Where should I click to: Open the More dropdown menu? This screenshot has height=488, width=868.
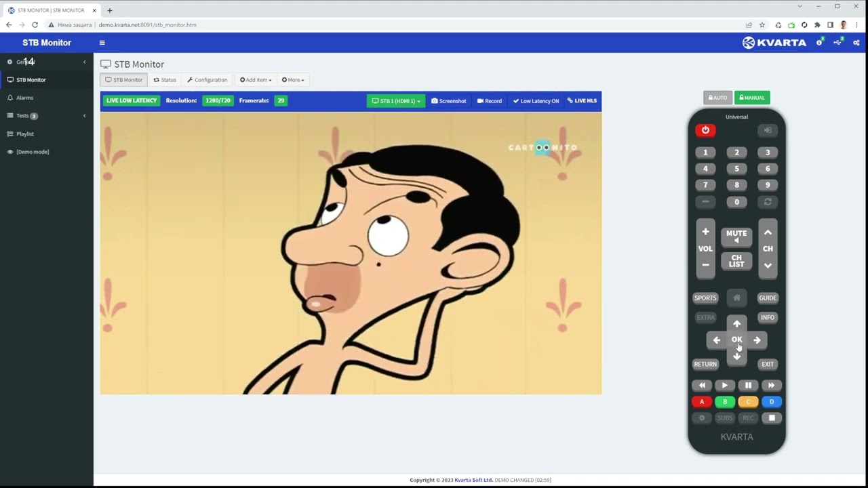click(293, 80)
